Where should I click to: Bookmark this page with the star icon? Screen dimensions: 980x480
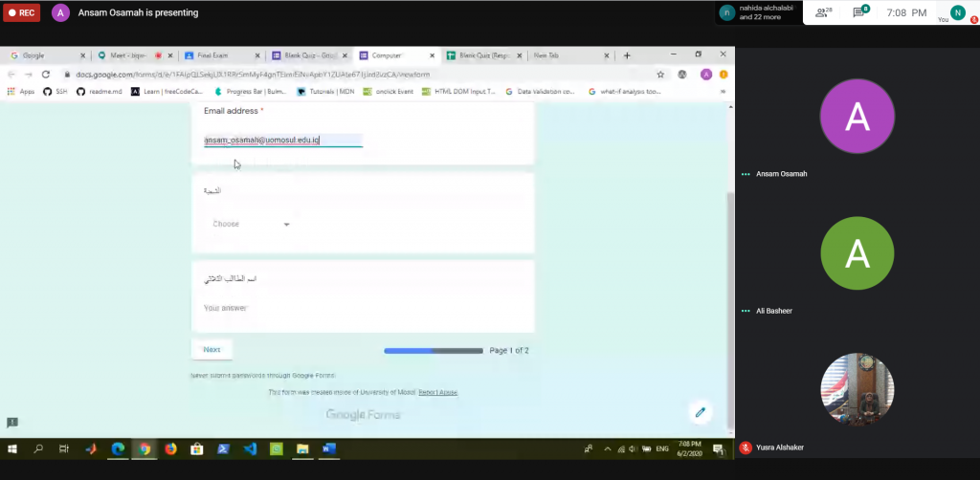(660, 74)
